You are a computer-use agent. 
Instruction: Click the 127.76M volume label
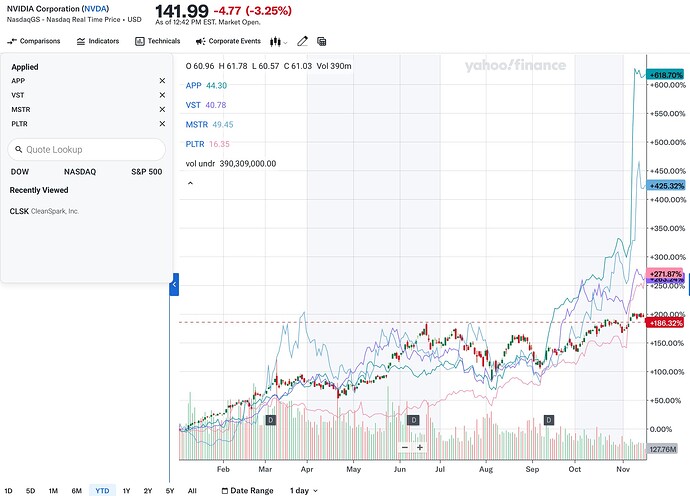point(662,449)
